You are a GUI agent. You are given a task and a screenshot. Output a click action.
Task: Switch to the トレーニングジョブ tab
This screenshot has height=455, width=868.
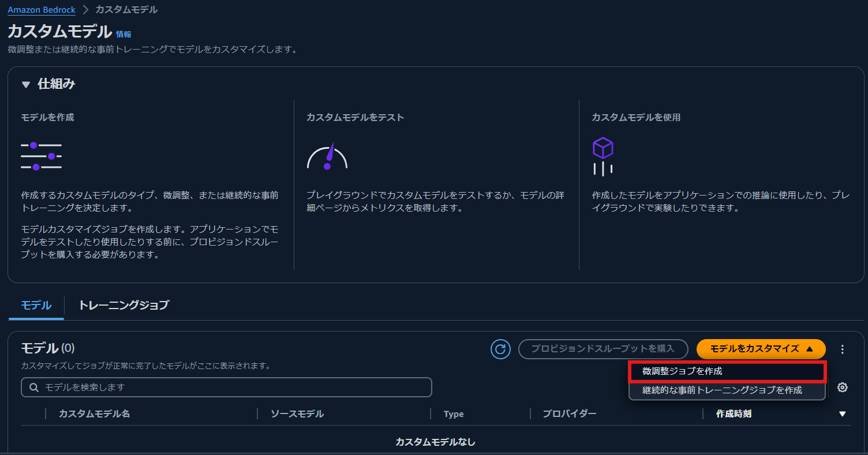(123, 306)
